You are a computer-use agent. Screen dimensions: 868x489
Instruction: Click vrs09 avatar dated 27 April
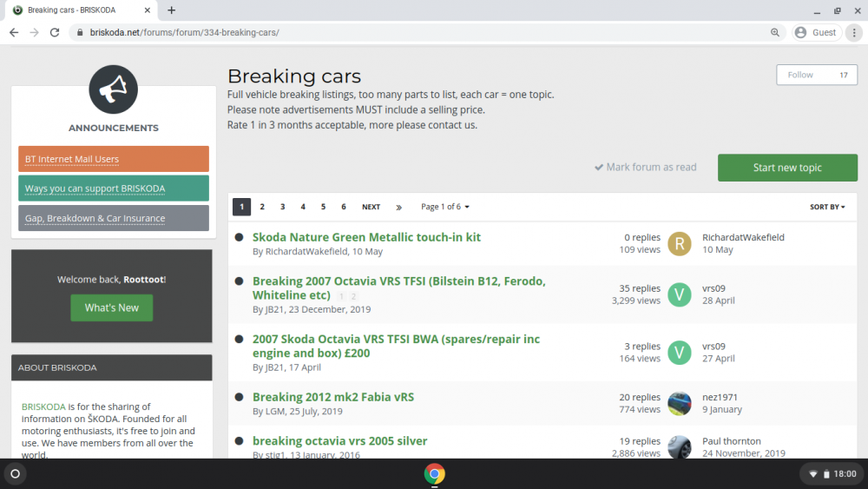click(680, 353)
